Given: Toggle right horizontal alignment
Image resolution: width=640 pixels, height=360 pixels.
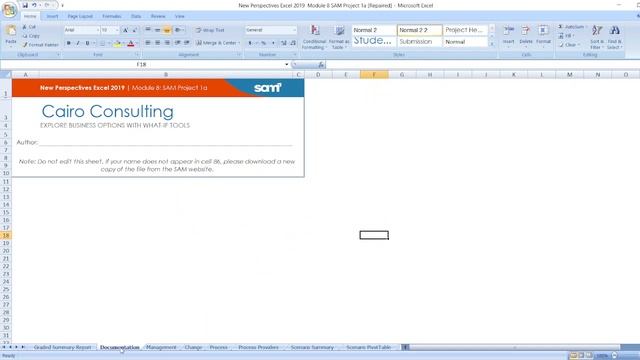Looking at the screenshot, I should coord(167,42).
